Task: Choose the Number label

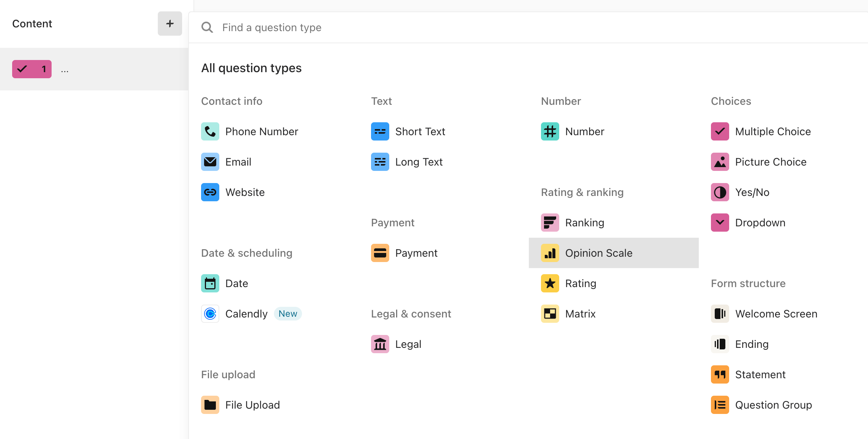Action: [x=585, y=131]
